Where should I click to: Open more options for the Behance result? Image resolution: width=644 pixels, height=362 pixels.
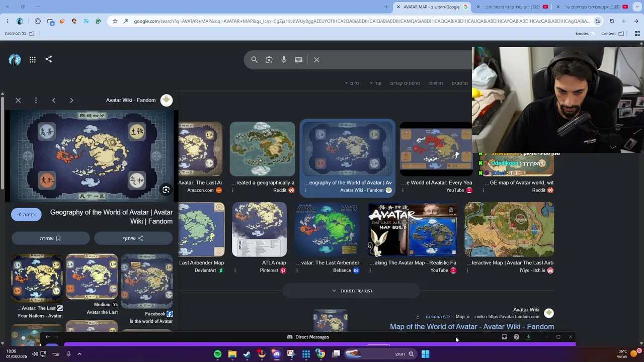point(297,270)
